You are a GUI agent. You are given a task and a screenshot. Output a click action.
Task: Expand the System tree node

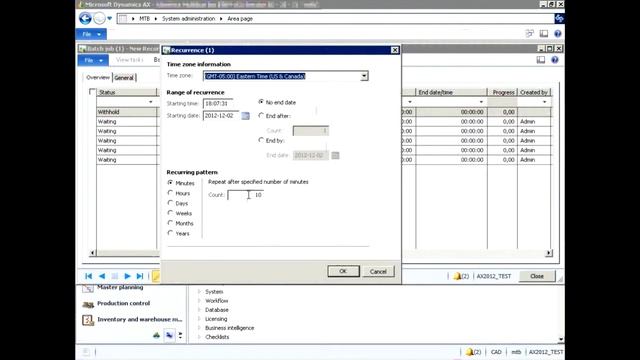pyautogui.click(x=199, y=292)
